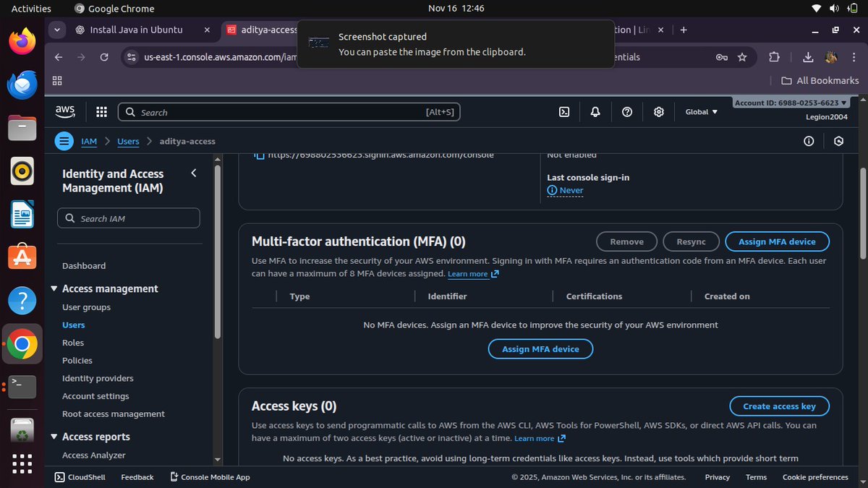Click the AWS search bar
Screen dimensions: 868x488
289,112
